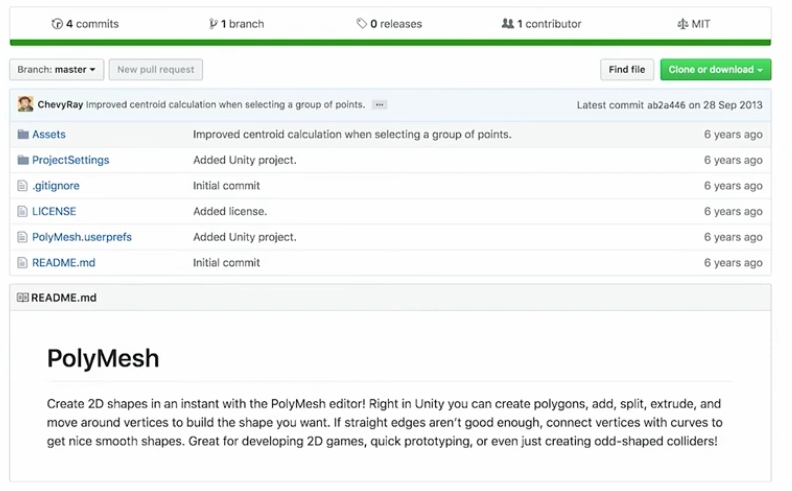Open the ProjectSettings folder link
This screenshot has height=491, width=792.
(x=71, y=160)
